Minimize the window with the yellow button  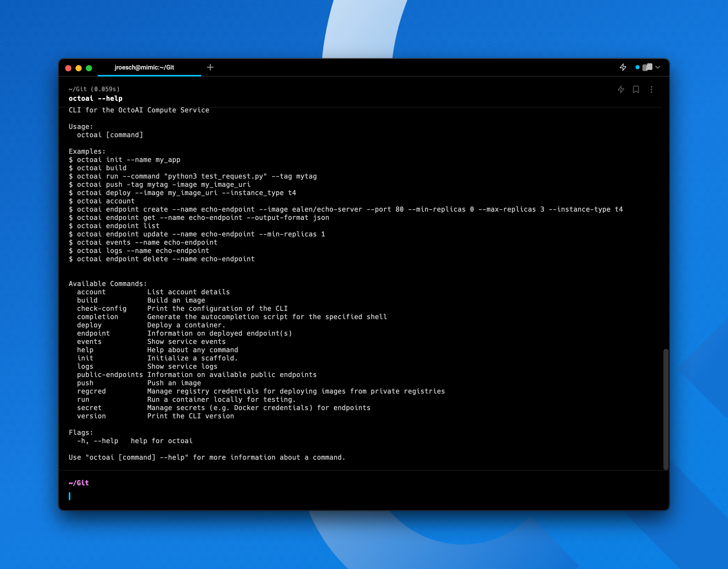(79, 68)
